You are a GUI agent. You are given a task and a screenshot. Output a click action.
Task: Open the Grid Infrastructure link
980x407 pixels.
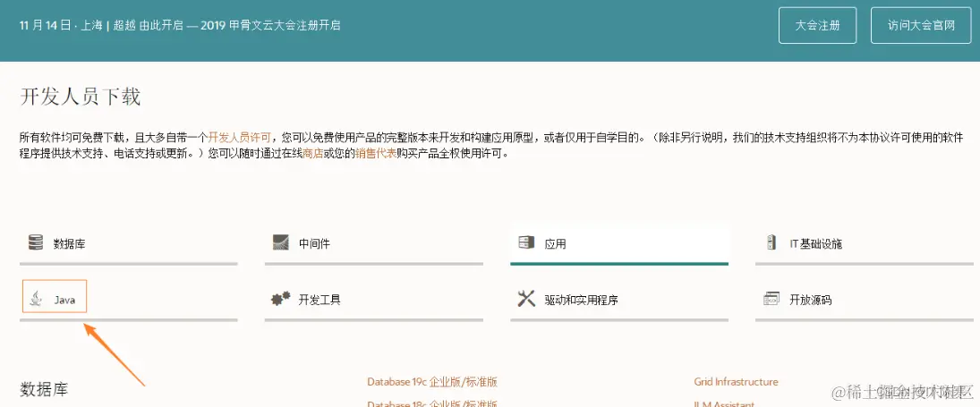(x=737, y=381)
